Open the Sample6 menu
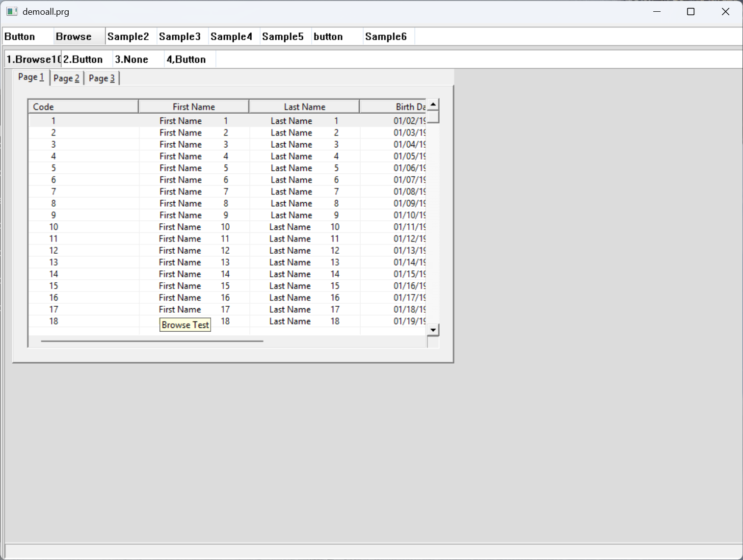 (x=386, y=37)
